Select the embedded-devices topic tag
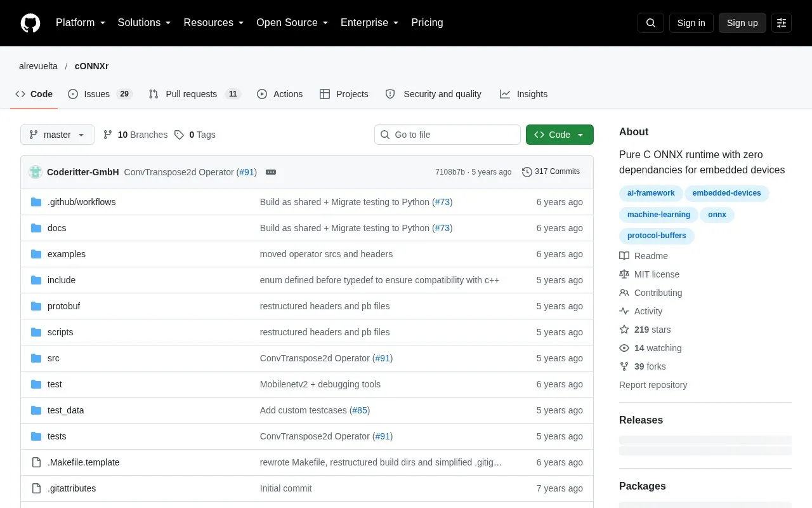812x508 pixels. click(x=726, y=193)
